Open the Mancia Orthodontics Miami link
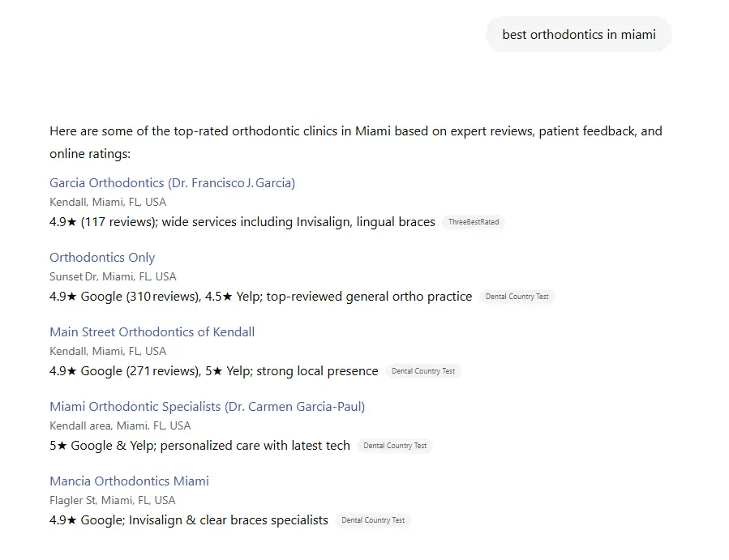 pos(129,481)
